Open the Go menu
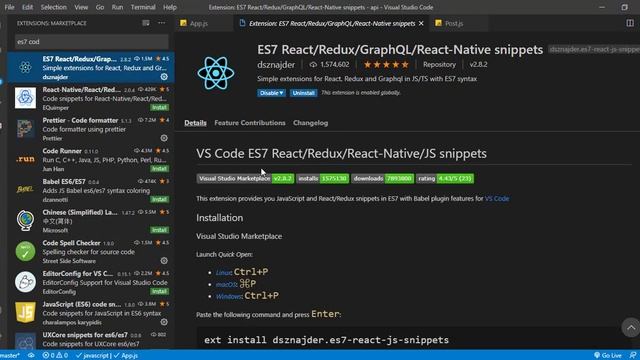Screen dimensions: 640x360 coord(100,7)
